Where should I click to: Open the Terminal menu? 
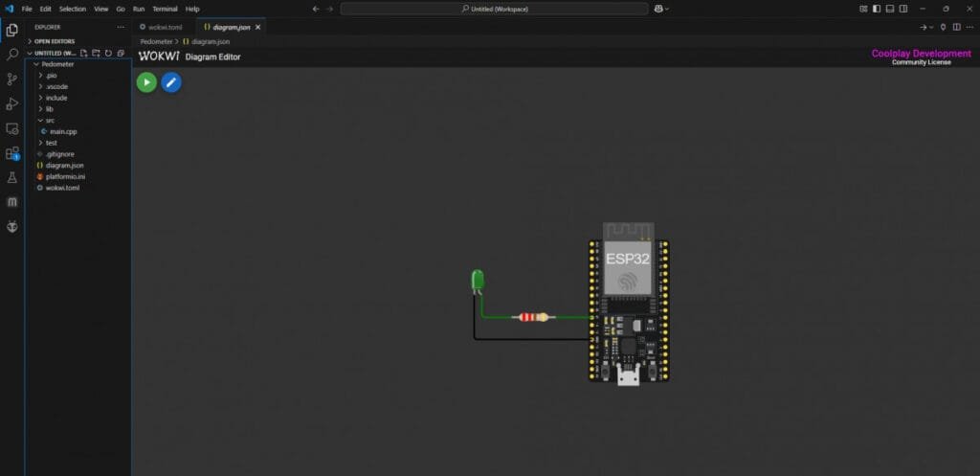tap(165, 9)
